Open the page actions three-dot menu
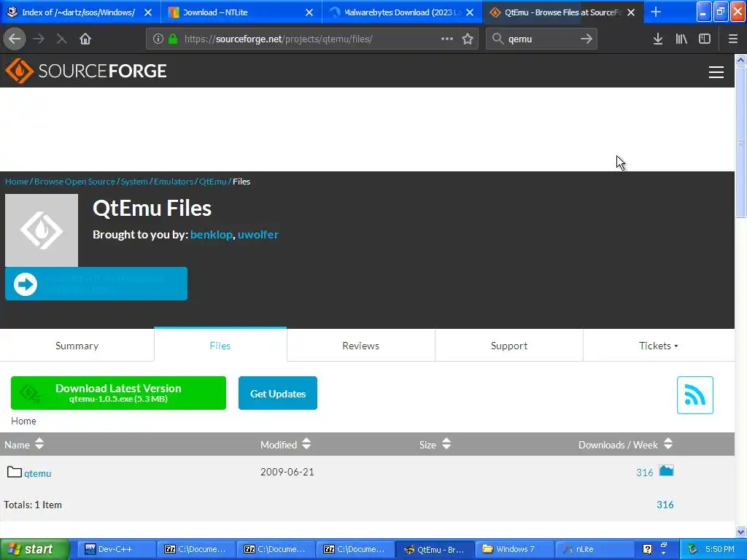This screenshot has width=747, height=560. 447,39
